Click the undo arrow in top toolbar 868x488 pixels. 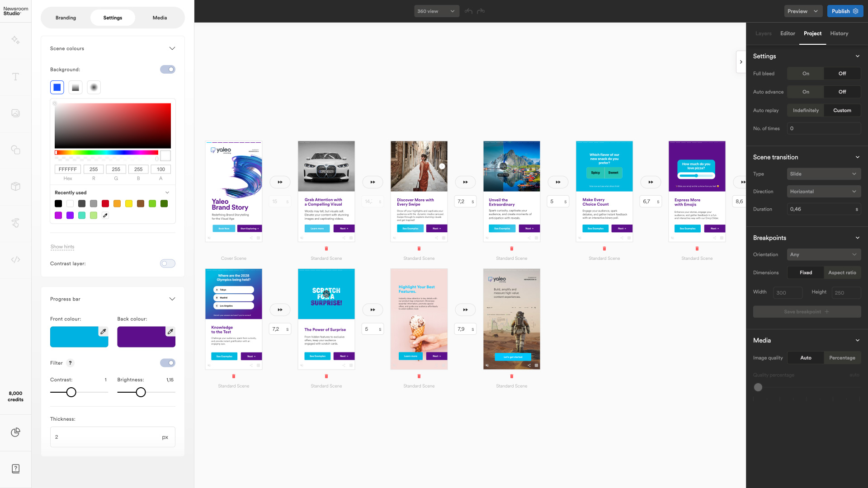pyautogui.click(x=468, y=11)
